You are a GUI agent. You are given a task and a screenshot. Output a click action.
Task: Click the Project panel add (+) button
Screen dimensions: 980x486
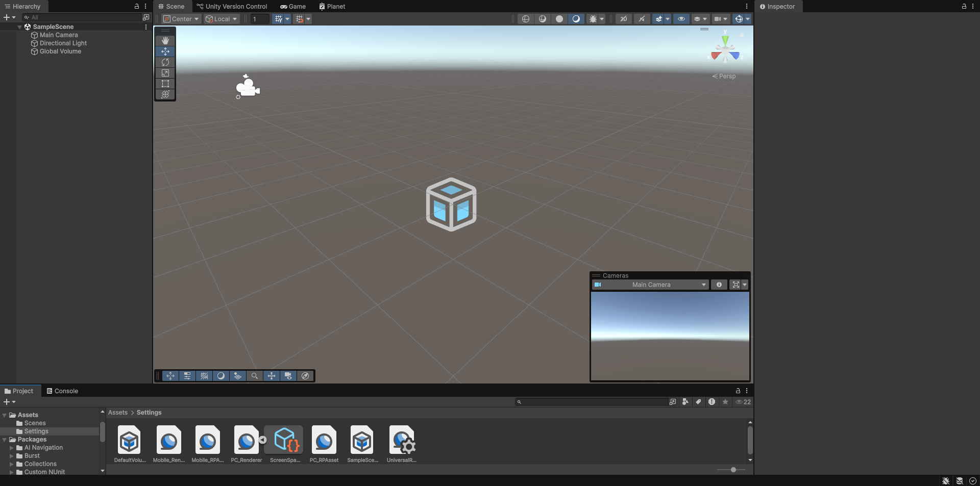10,402
